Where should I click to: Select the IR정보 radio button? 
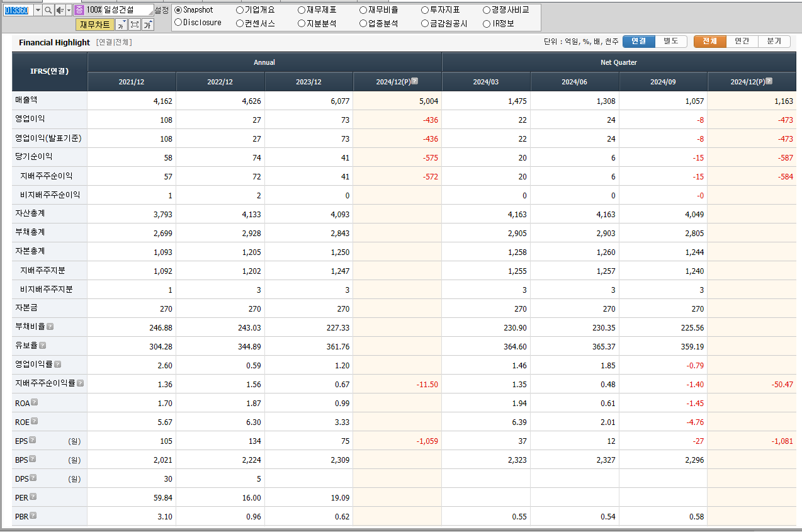(x=487, y=23)
